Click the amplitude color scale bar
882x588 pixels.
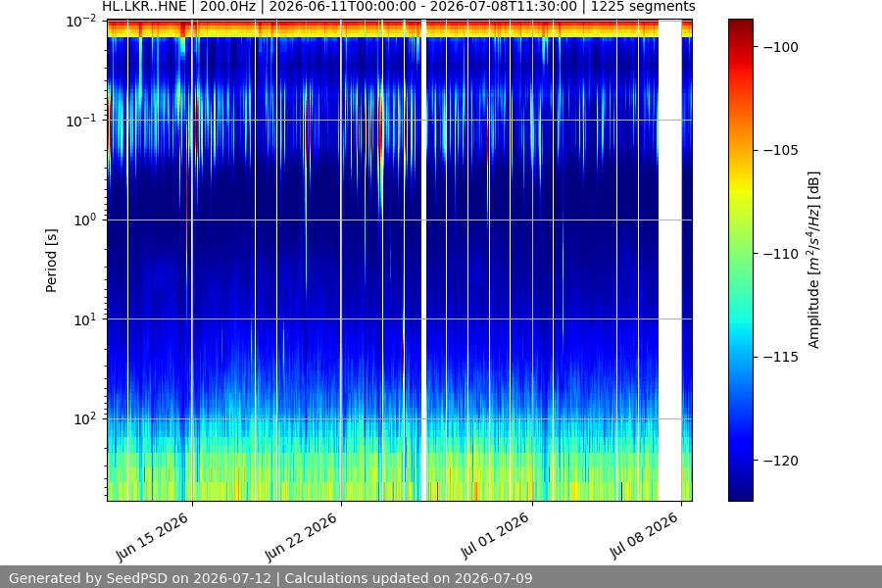[740, 260]
